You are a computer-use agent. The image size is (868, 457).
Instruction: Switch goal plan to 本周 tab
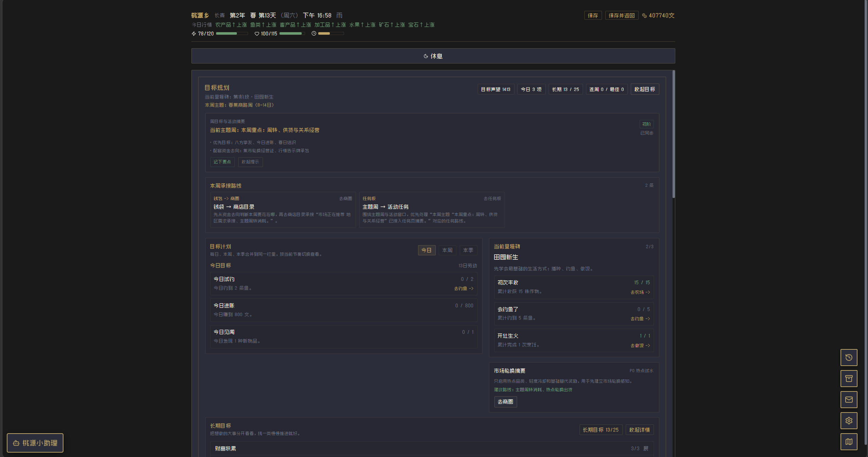(x=447, y=250)
